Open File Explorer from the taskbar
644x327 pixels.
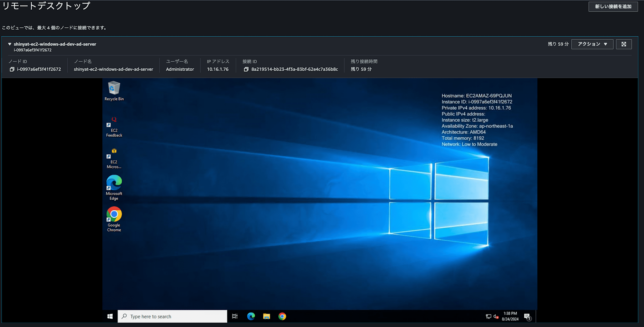pyautogui.click(x=267, y=316)
